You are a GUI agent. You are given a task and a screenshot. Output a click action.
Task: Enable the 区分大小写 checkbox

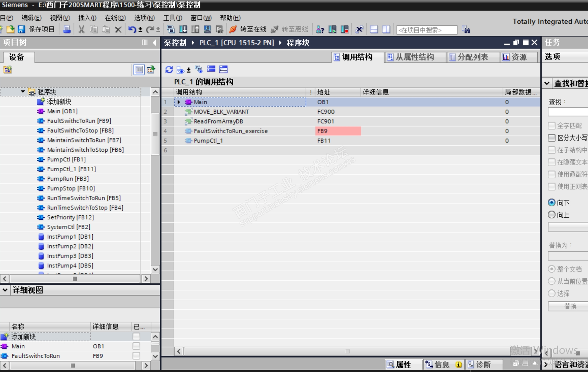552,138
